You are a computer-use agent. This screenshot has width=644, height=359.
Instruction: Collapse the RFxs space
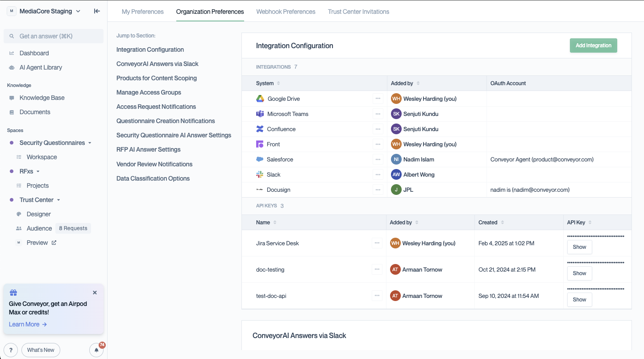[x=38, y=172]
